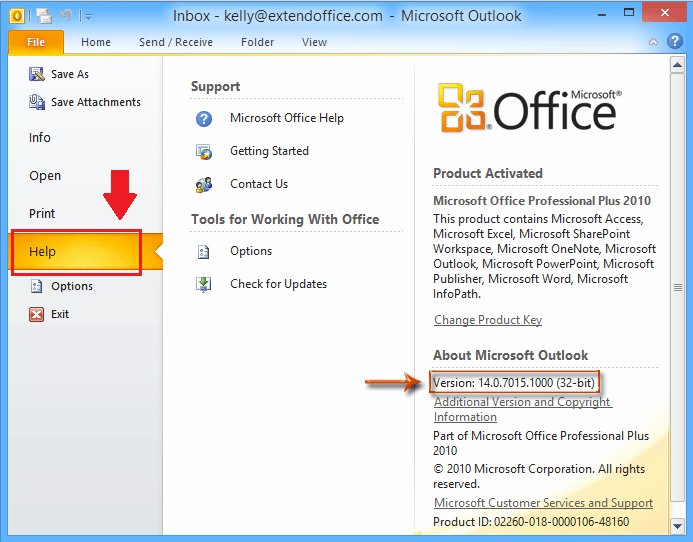Click the blue Help question mark icon
Viewport: 693px width, 542px height.
(674, 41)
